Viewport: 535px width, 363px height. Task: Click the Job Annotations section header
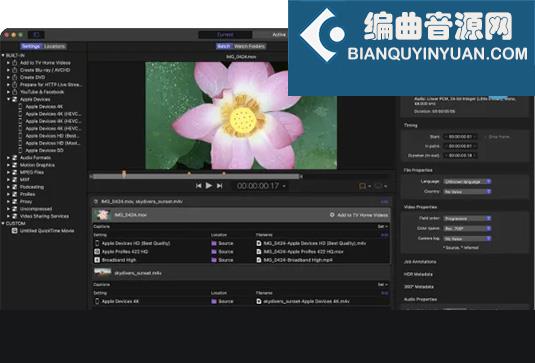(420, 262)
